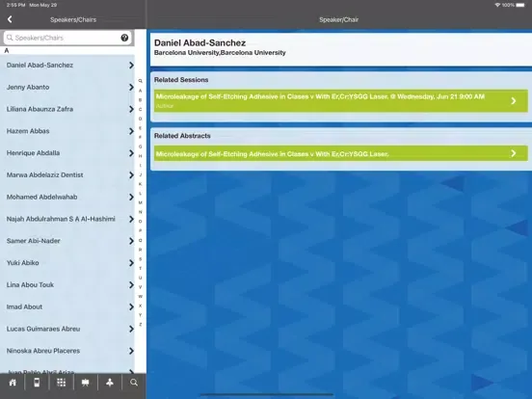
Task: Open Jenny Abanto chevron
Action: point(131,87)
